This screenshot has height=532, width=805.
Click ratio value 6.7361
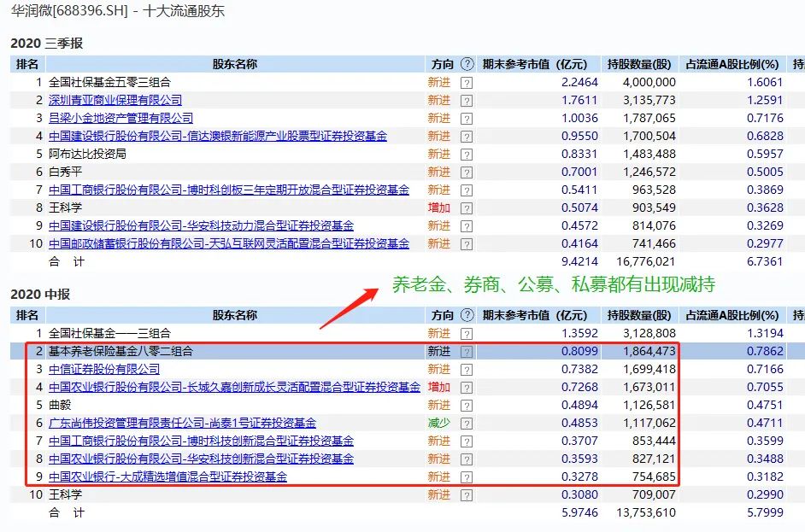click(765, 261)
